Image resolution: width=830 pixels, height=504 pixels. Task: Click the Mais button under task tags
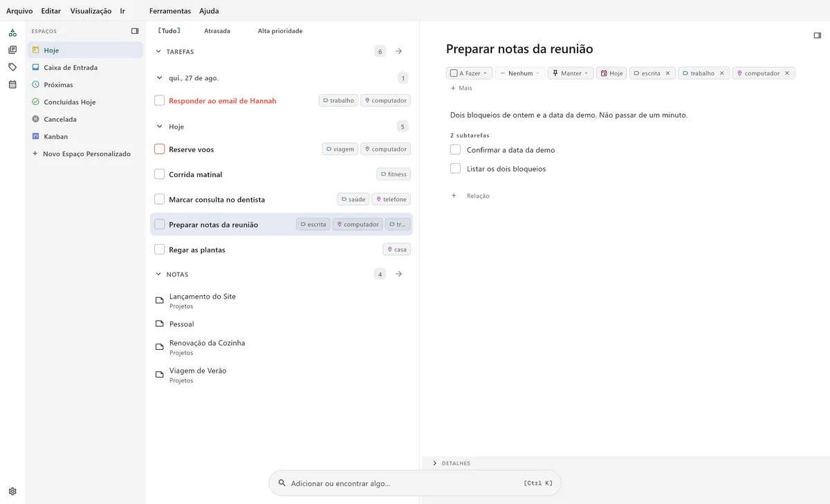tap(461, 88)
